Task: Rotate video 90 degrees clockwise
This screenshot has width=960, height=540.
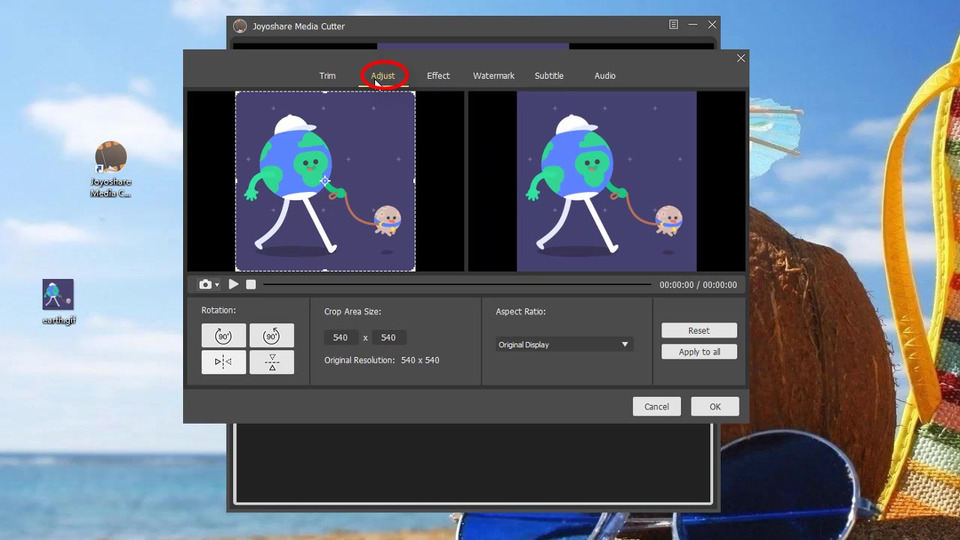Action: tap(223, 336)
